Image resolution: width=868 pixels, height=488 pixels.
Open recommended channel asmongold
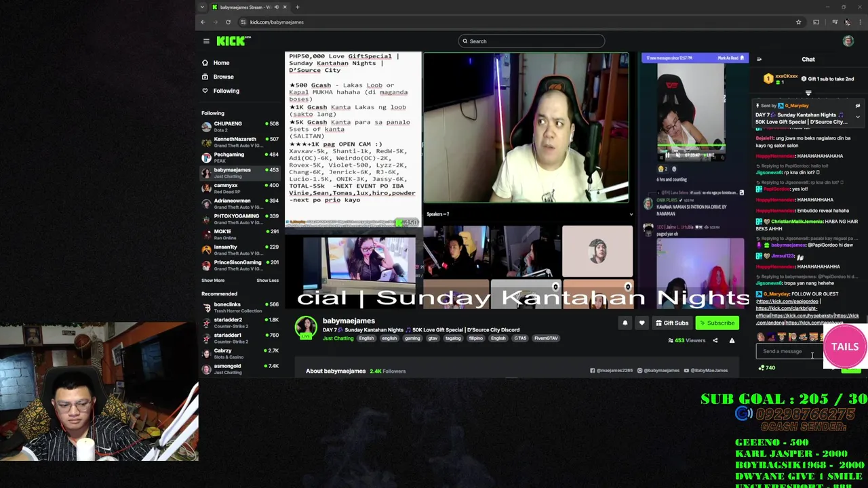[x=240, y=369]
